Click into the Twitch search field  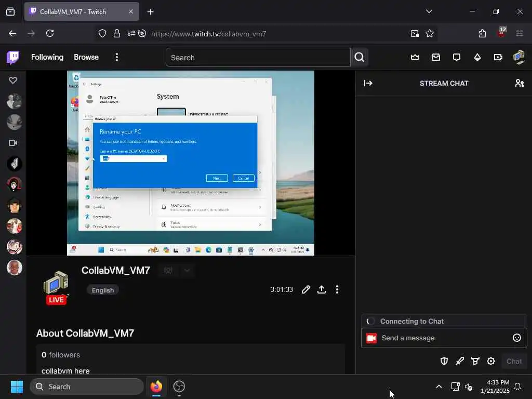click(258, 57)
